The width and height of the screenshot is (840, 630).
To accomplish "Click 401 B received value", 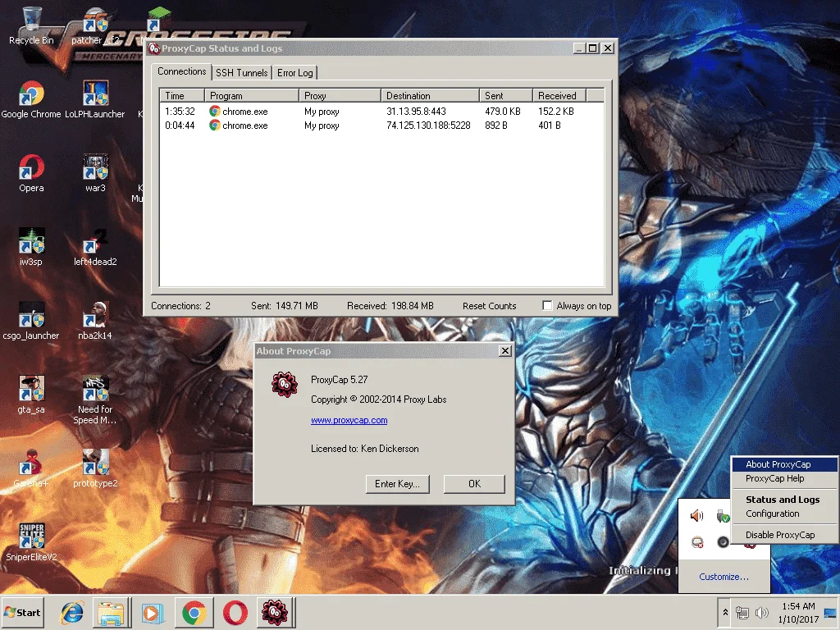I will tap(549, 126).
